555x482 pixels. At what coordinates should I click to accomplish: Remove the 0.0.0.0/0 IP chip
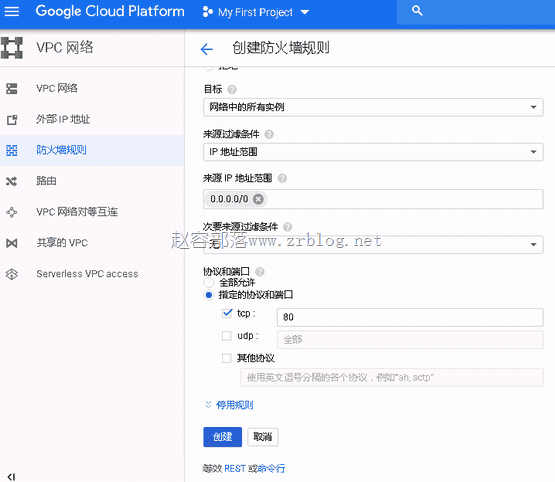click(258, 199)
